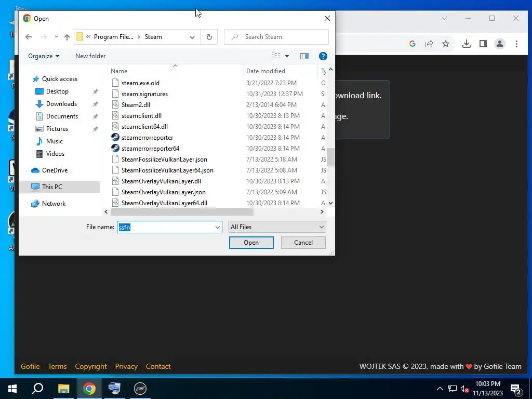The image size is (532, 399).
Task: Sort files by Date modified column
Action: pyautogui.click(x=265, y=71)
